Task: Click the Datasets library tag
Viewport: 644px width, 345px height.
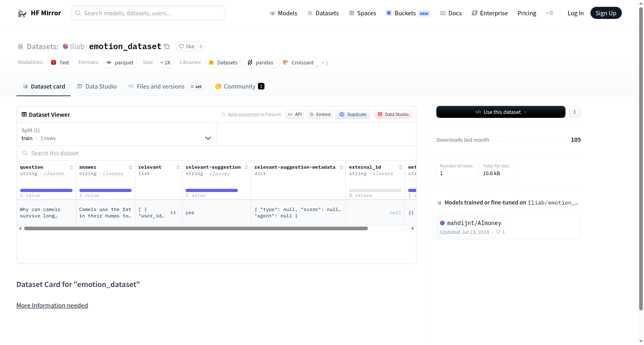Action: point(223,62)
